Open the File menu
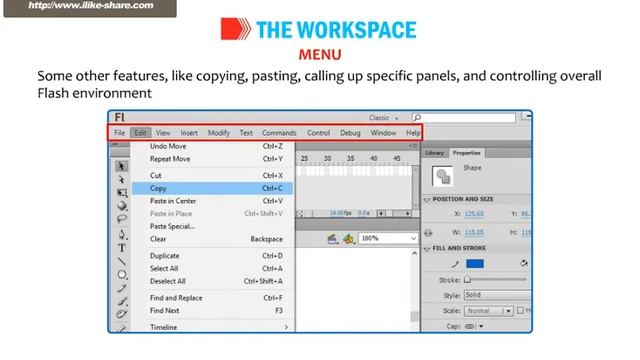This screenshot has width=640, height=360. coord(119,133)
